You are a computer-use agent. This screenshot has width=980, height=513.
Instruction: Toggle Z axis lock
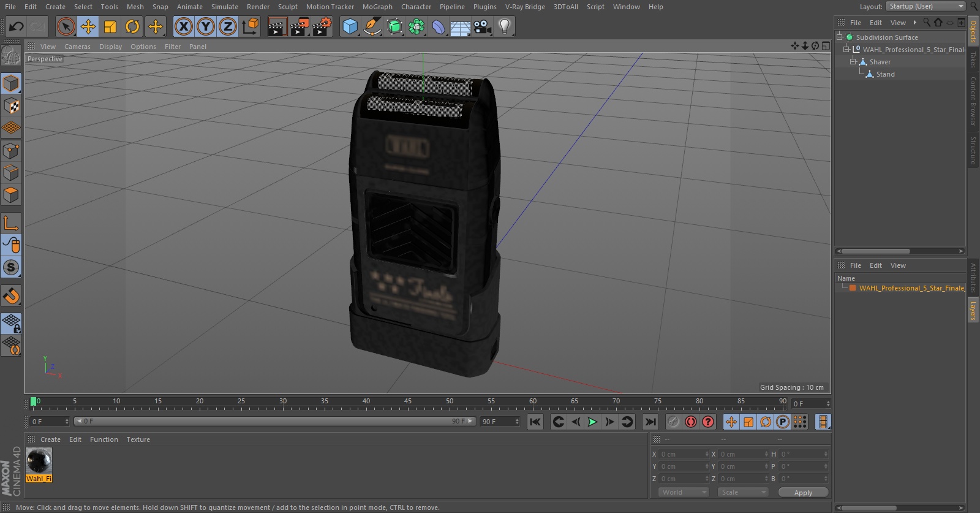tap(228, 26)
